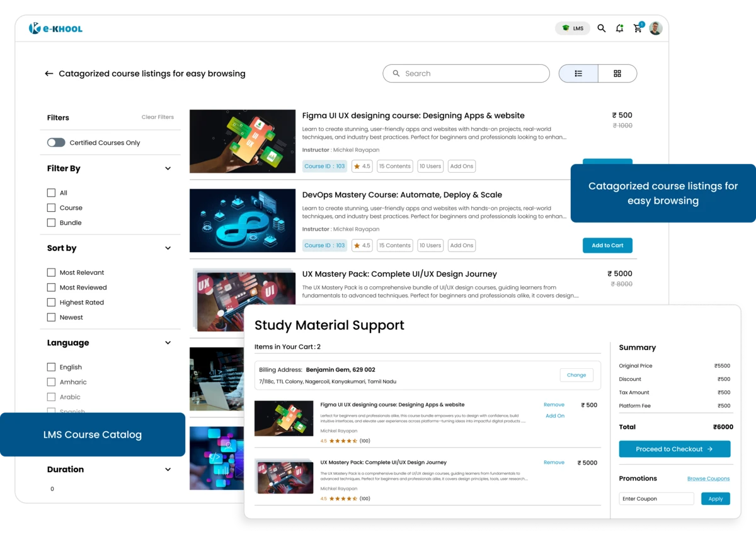Add the DevOps Mastery Course to cart
The height and width of the screenshot is (534, 756).
coord(607,245)
